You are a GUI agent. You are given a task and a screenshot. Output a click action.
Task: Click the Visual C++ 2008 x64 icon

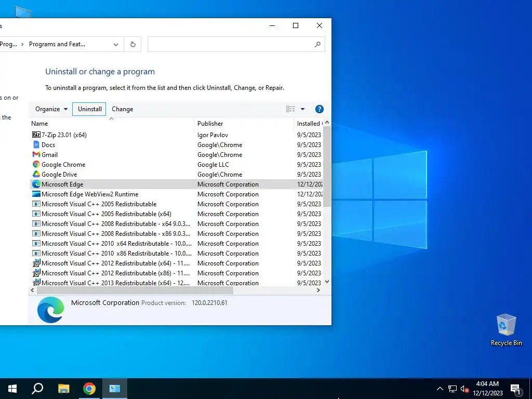36,223
